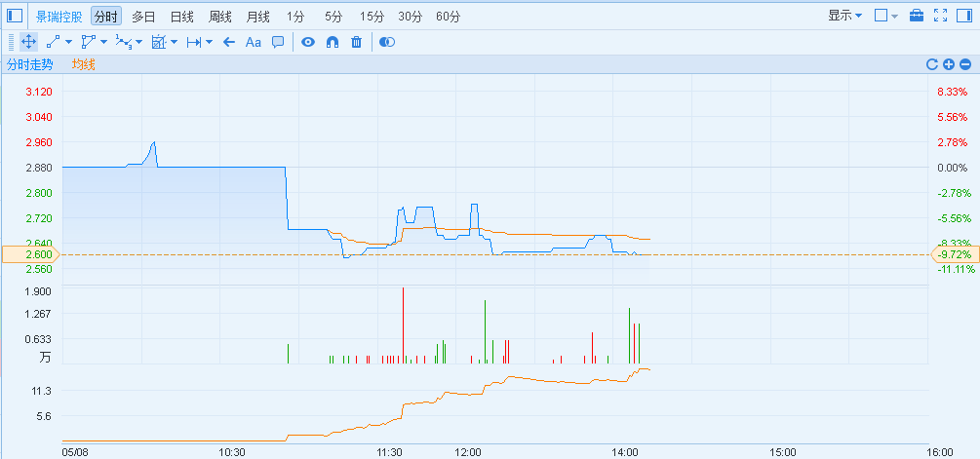Toggle the left sidebar panel icon
The image size is (980, 459).
[x=15, y=16]
